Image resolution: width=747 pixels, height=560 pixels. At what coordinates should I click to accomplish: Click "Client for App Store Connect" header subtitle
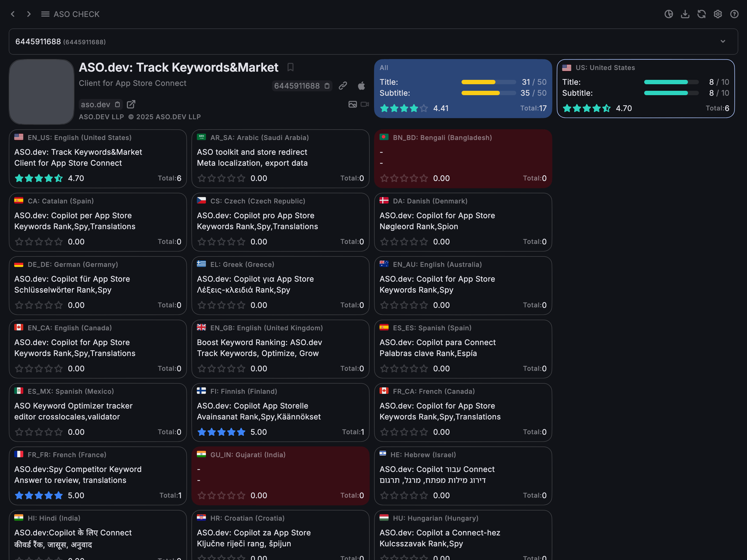[133, 83]
